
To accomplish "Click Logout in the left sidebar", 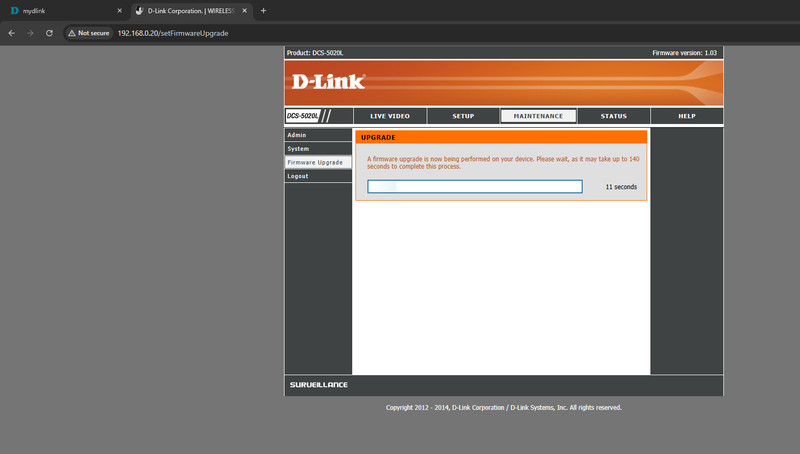I will [x=318, y=176].
